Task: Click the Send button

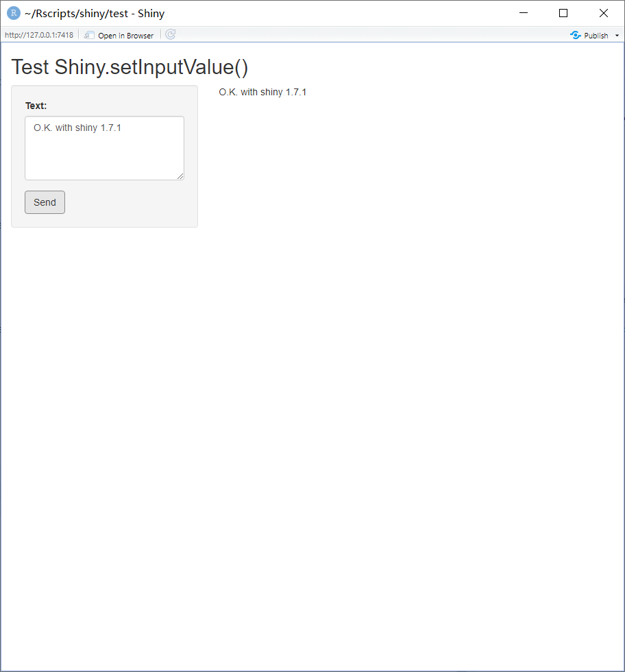Action: point(45,202)
